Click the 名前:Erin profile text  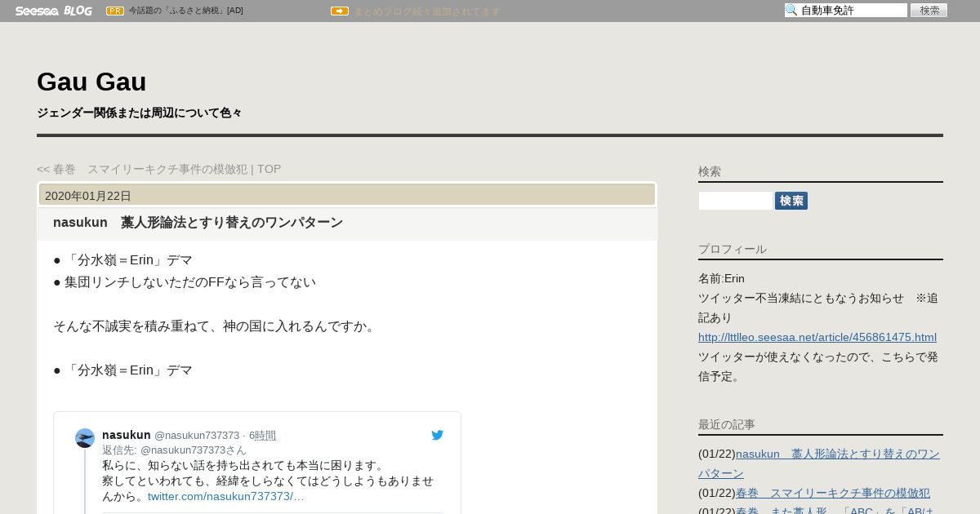pos(721,278)
